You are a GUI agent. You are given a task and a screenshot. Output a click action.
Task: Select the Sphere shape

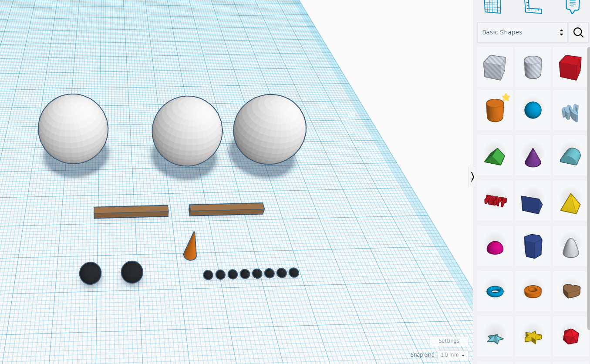coord(533,110)
